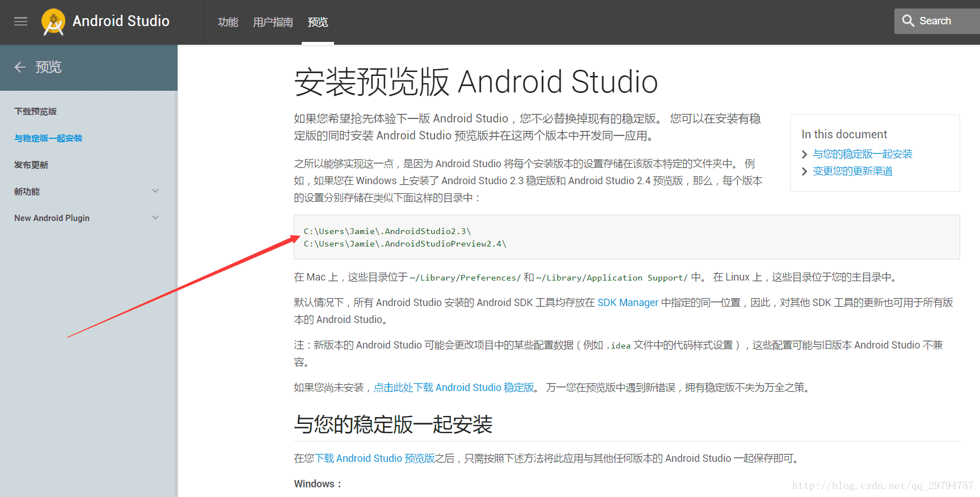Click the code line ending AndroidStudioPreview2.4\
Viewport: 980px width, 497px height.
coord(405,244)
